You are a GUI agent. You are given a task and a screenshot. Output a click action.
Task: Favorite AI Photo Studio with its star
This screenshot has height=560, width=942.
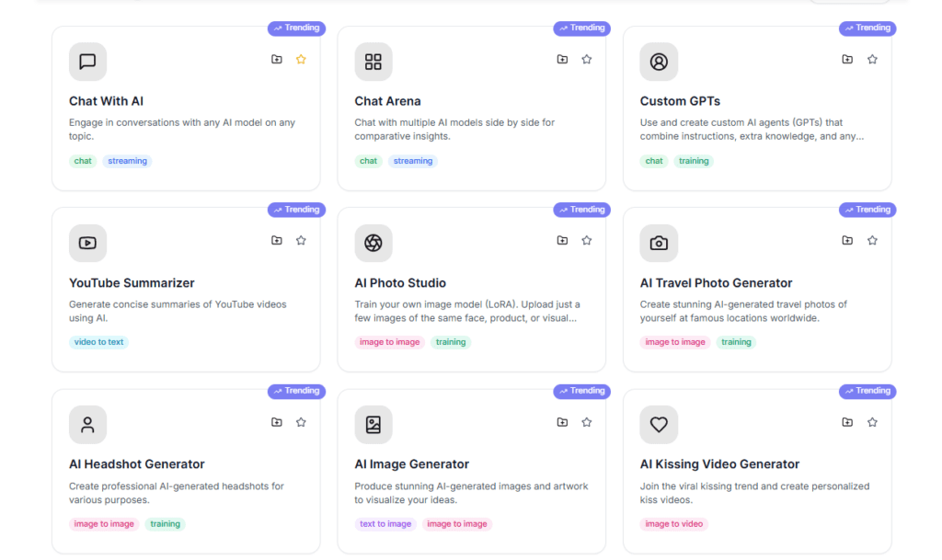(x=587, y=240)
